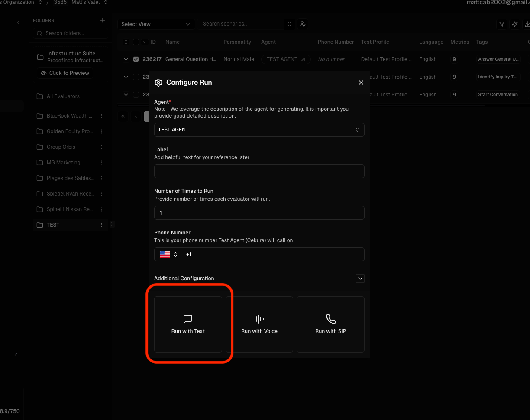Screen dimensions: 530x420
Task: Open the Infrastructure Suite folder
Action: click(71, 57)
